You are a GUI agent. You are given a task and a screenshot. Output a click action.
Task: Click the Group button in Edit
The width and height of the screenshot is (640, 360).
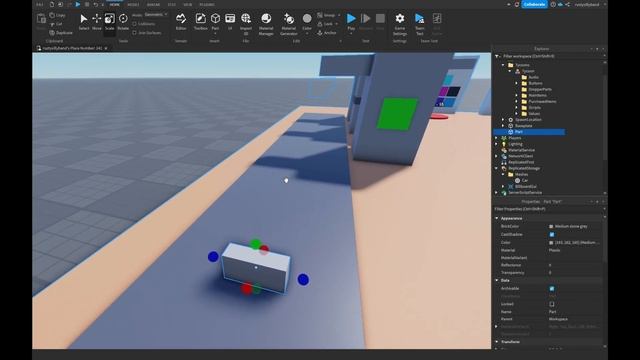(327, 15)
